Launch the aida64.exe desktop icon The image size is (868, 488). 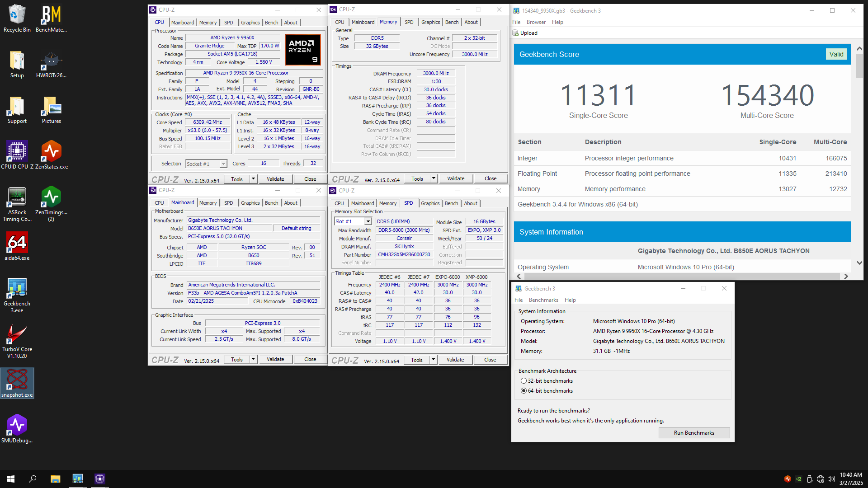click(17, 246)
